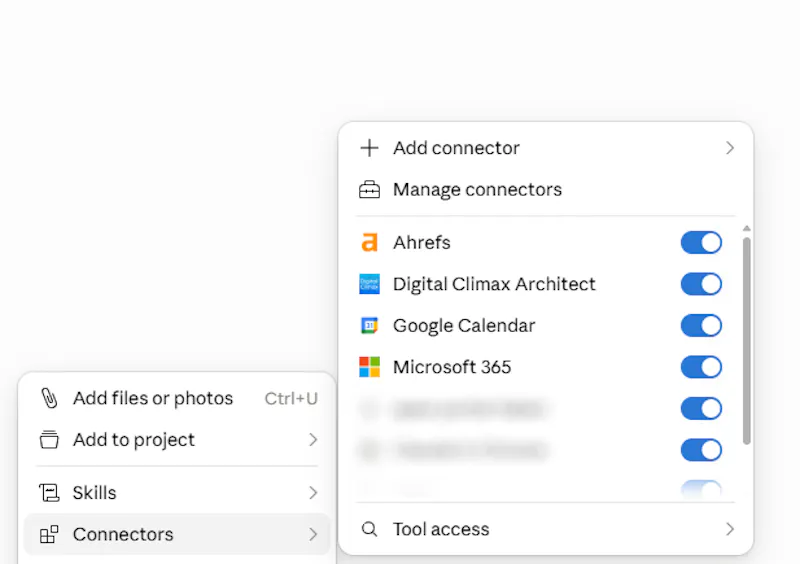This screenshot has width=800, height=564.
Task: Click the magnifier icon beside Tool access
Action: [x=369, y=529]
